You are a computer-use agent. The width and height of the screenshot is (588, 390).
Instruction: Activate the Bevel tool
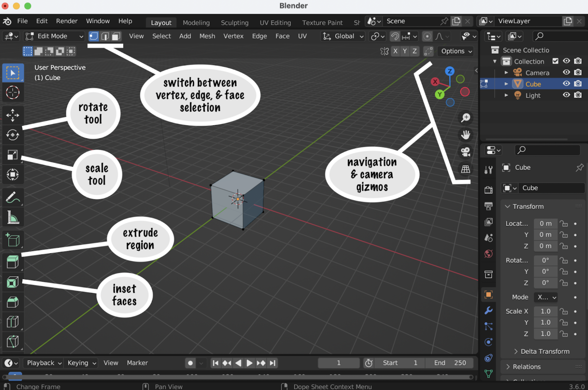(13, 302)
